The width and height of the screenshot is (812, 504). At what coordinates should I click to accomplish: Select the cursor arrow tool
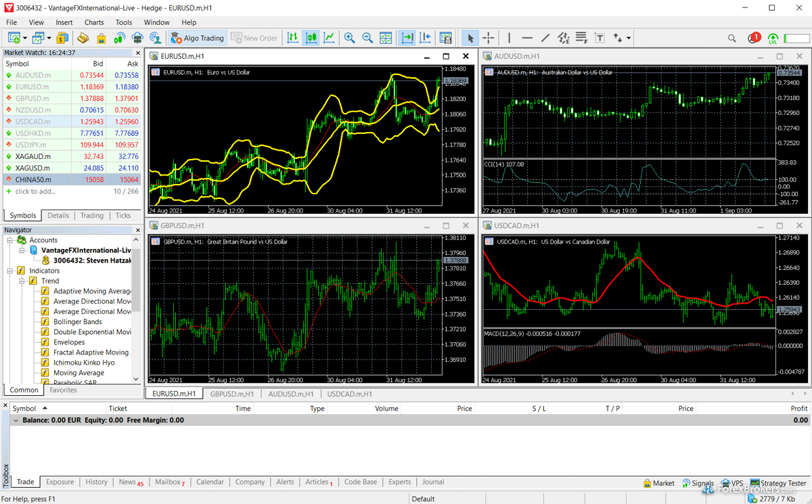click(470, 38)
